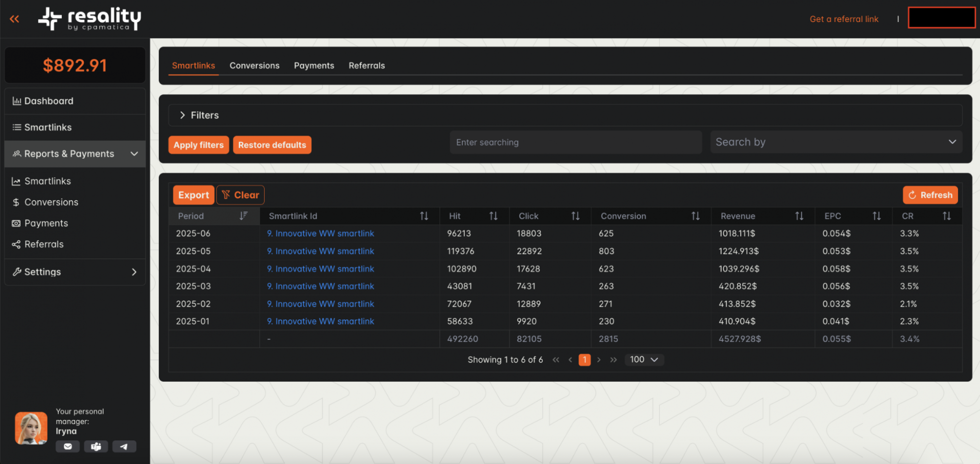Click the Export button
Screen dimensions: 980x464
tap(193, 195)
